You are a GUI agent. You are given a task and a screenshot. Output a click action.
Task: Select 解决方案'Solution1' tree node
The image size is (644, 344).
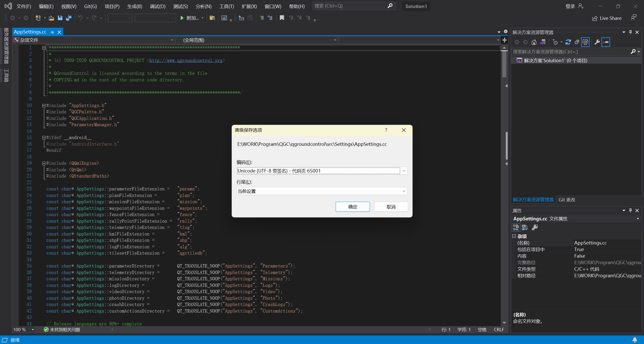[555, 60]
